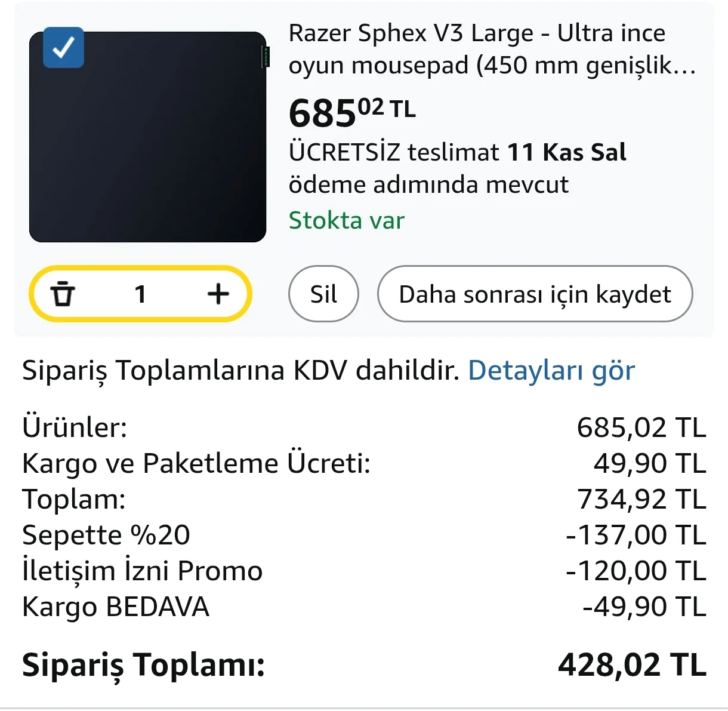Click Daha sonrası için kaydet button
728x711 pixels.
pos(535,294)
